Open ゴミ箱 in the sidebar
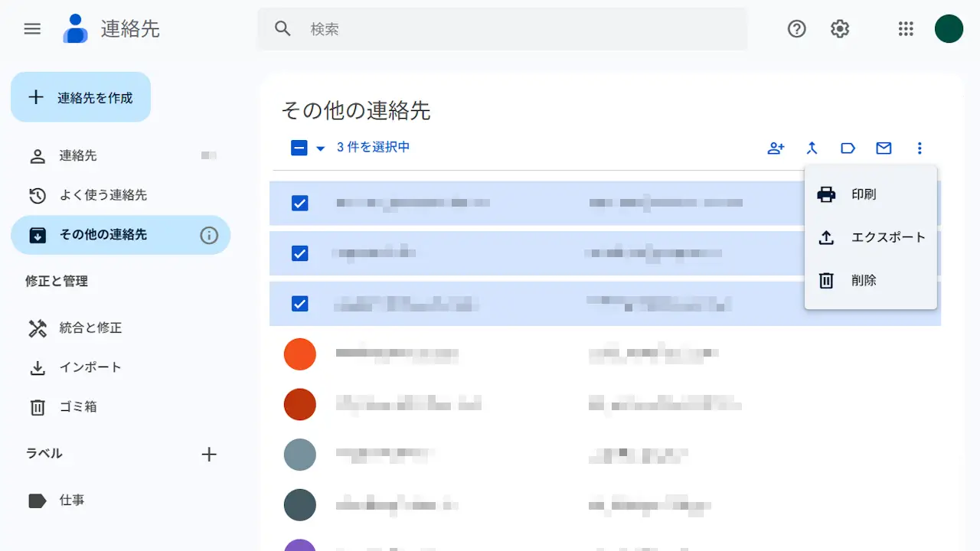This screenshot has width=980, height=551. point(78,407)
